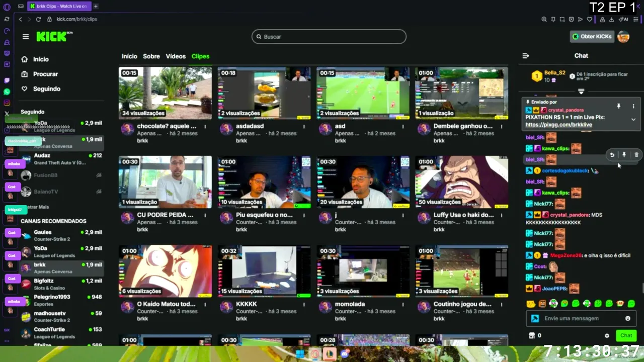Open the pixgg.com/brkklive link
The height and width of the screenshot is (362, 644).
(558, 125)
